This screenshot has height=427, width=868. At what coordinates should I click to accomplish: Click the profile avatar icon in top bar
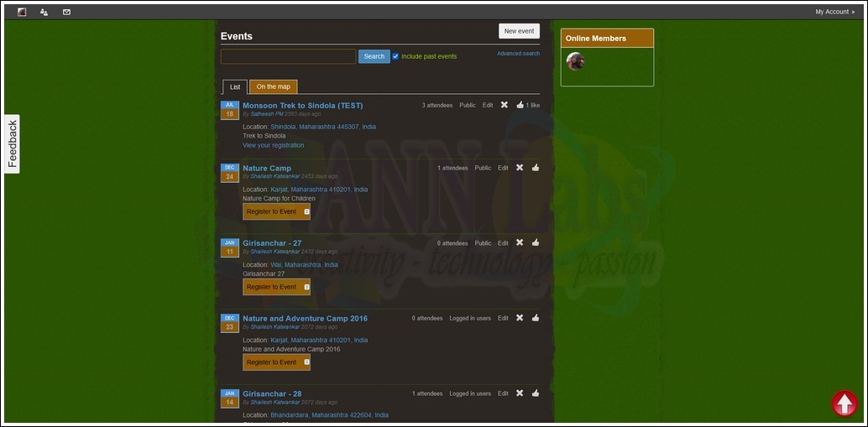point(22,12)
